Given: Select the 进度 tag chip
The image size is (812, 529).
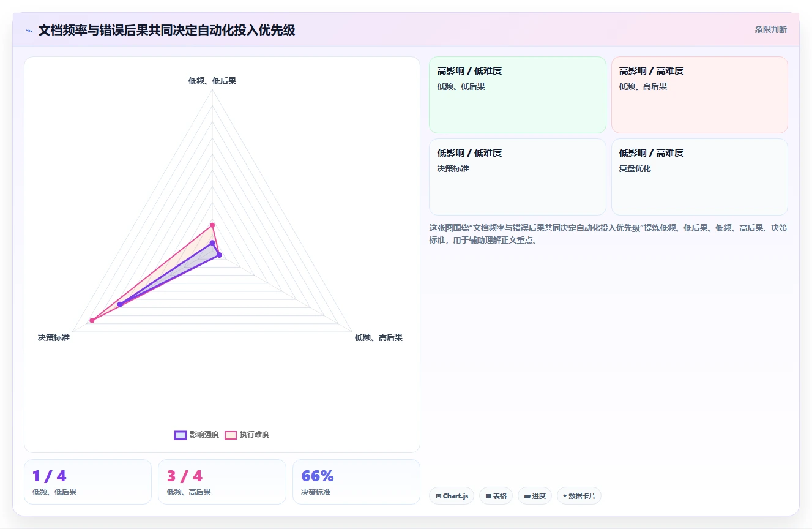Looking at the screenshot, I should 535,496.
